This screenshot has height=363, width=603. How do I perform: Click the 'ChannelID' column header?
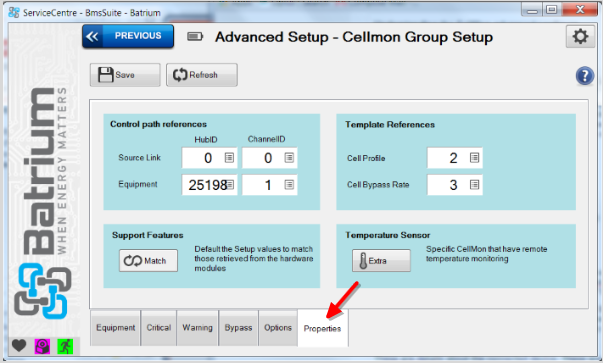tap(267, 139)
